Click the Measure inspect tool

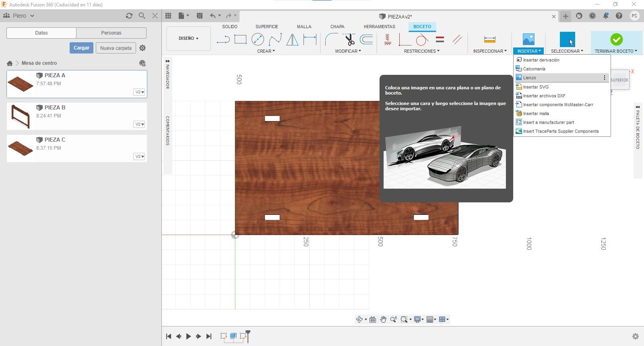tap(490, 39)
